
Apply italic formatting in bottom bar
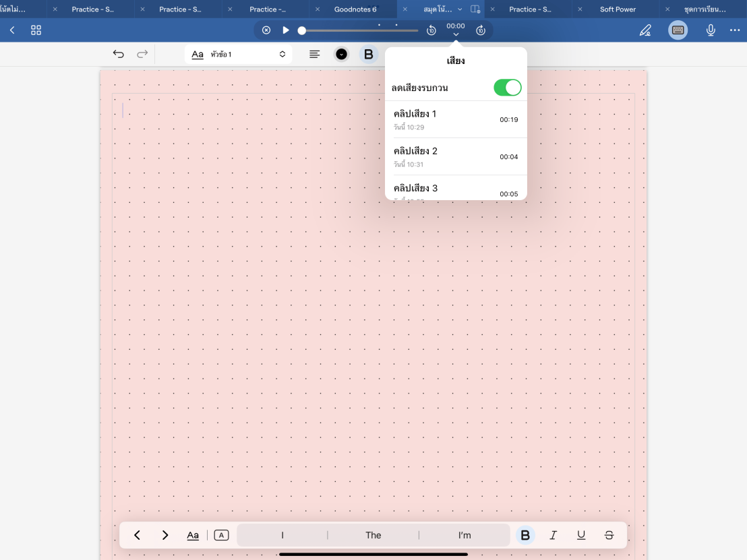coord(553,534)
